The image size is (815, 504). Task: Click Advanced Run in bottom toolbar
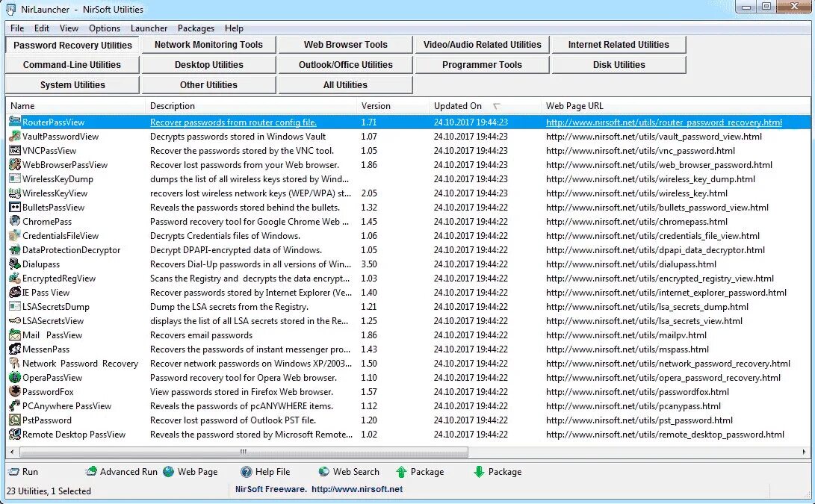(122, 472)
